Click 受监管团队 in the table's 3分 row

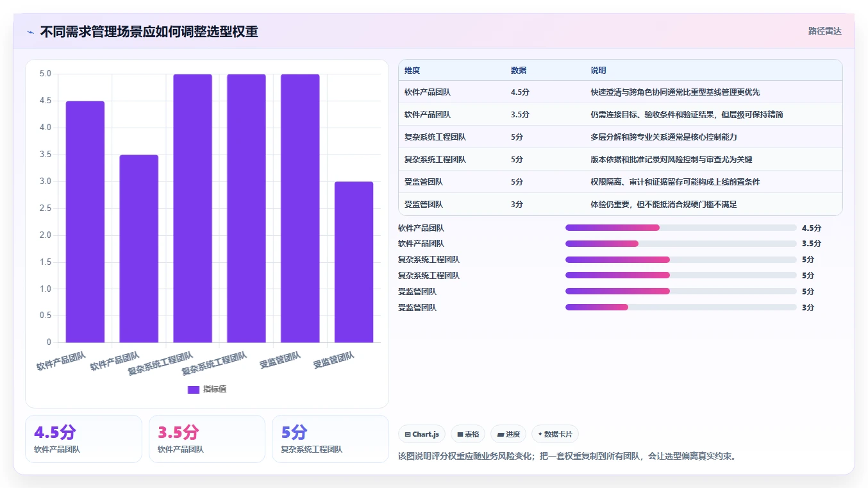point(424,205)
